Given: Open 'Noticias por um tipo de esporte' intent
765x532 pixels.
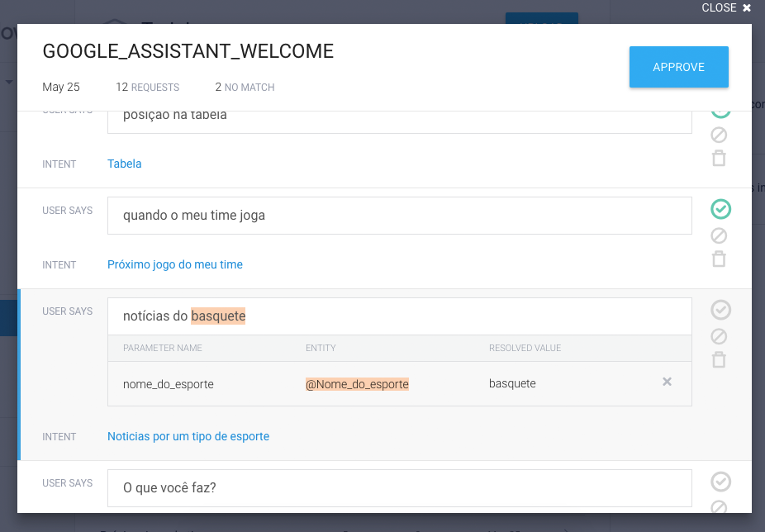Looking at the screenshot, I should (x=188, y=436).
